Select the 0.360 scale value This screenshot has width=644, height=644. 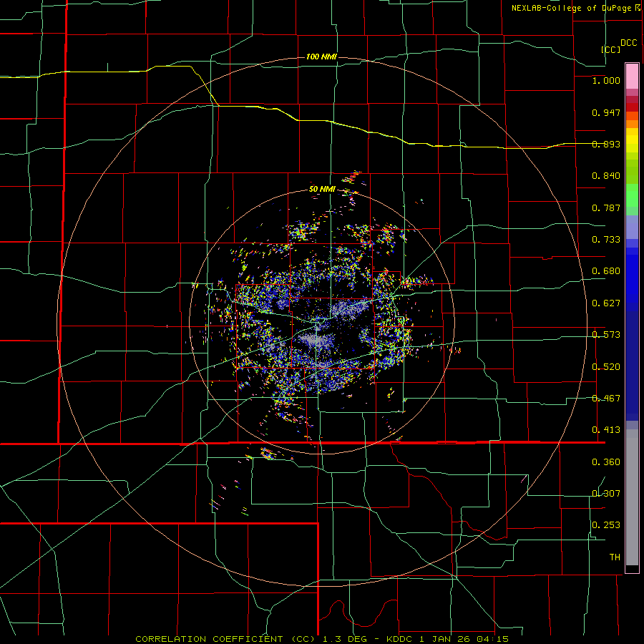click(x=606, y=462)
